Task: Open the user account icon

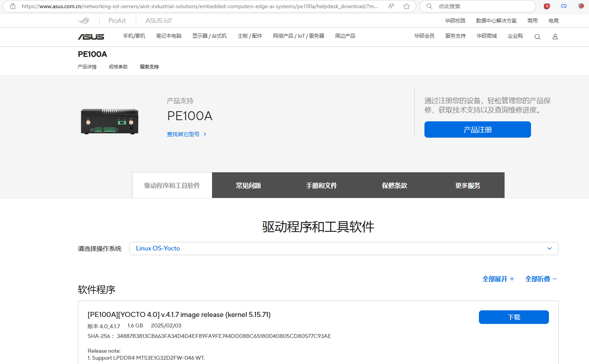Action: pos(555,37)
